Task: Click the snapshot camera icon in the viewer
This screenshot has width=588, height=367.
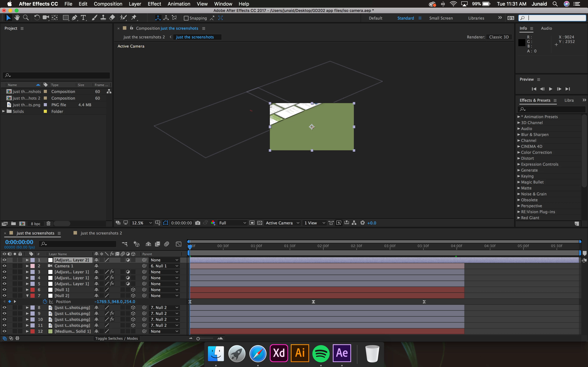Action: pos(198,223)
